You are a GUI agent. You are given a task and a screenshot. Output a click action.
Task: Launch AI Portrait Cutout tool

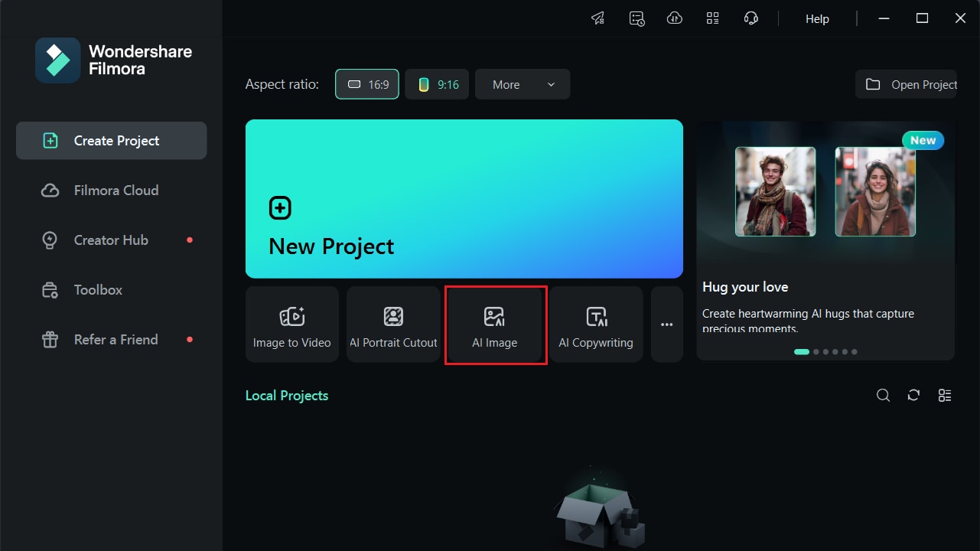pos(393,324)
